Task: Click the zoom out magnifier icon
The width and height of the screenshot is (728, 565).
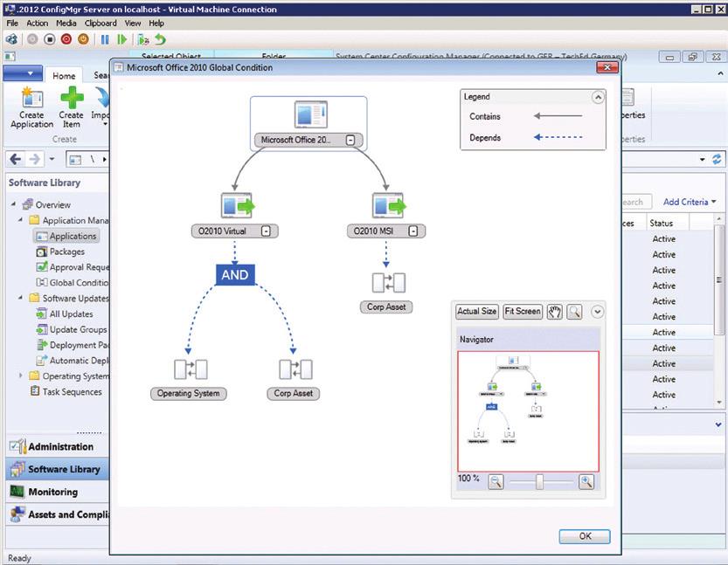Action: (x=496, y=482)
